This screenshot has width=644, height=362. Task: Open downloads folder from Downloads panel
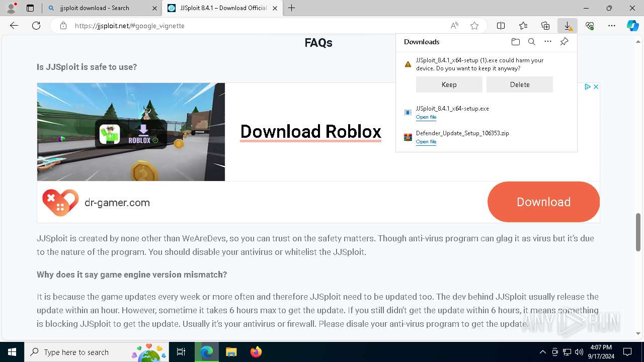[515, 42]
